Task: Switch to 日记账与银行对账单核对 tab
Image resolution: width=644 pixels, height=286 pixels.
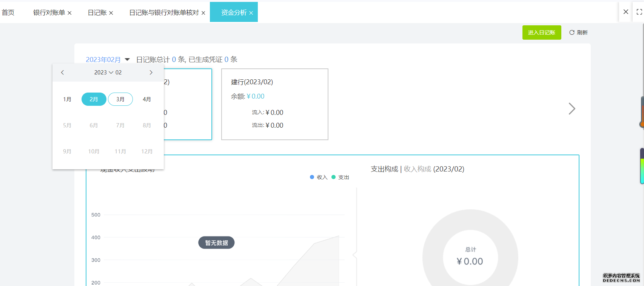Action: tap(164, 12)
